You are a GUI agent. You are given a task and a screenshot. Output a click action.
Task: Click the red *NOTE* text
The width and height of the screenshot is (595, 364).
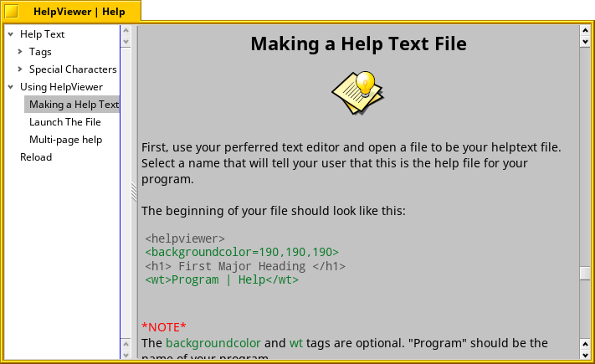(x=163, y=327)
